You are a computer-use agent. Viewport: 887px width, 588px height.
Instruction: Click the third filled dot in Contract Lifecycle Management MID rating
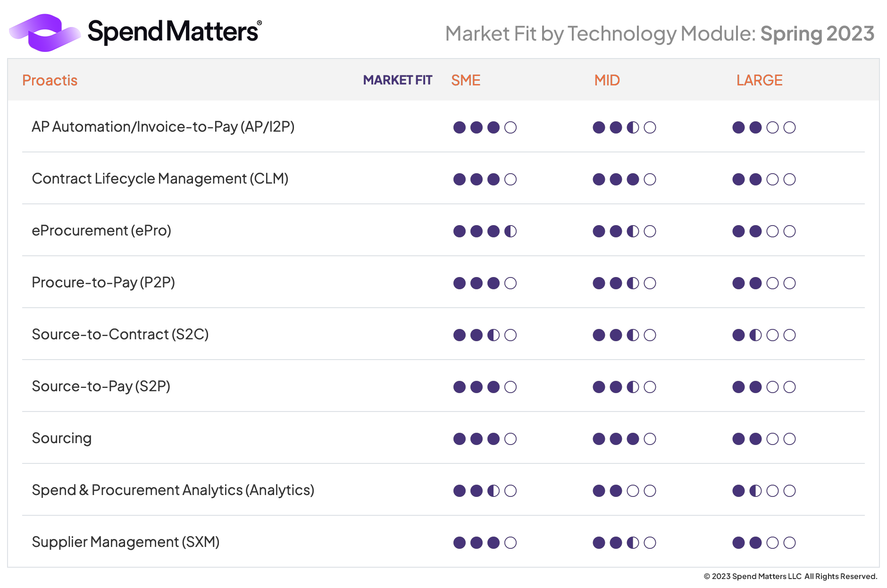click(x=633, y=179)
